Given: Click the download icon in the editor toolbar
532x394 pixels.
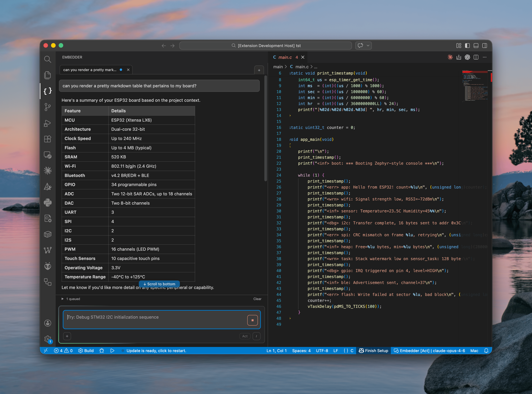Looking at the screenshot, I should coord(459,57).
